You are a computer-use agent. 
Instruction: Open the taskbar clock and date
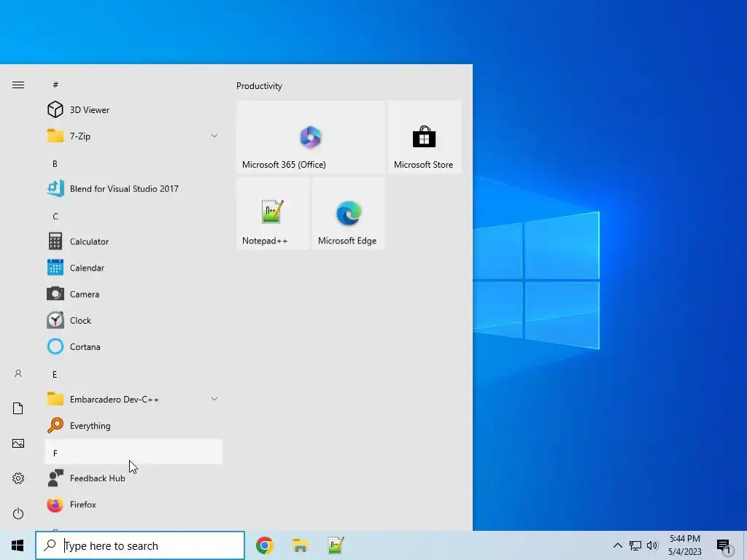point(685,545)
